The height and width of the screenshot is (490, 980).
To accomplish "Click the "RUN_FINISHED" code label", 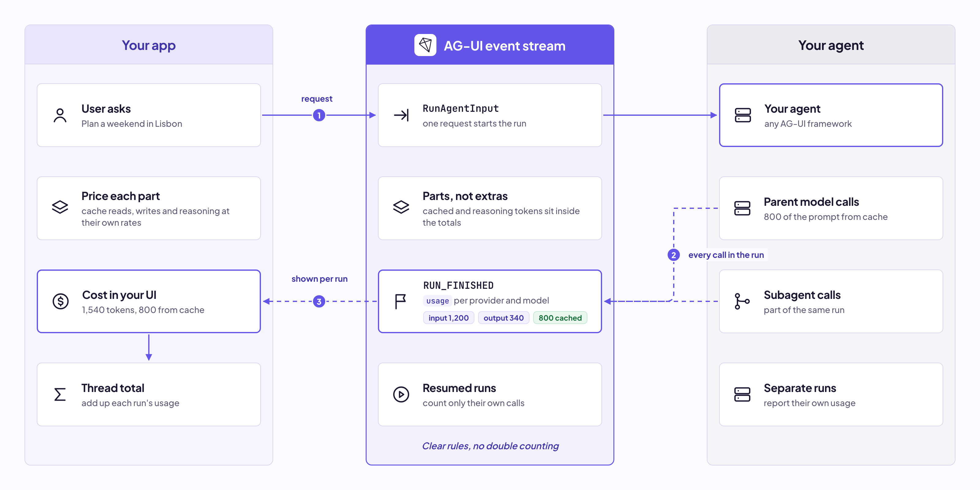I will pyautogui.click(x=458, y=285).
